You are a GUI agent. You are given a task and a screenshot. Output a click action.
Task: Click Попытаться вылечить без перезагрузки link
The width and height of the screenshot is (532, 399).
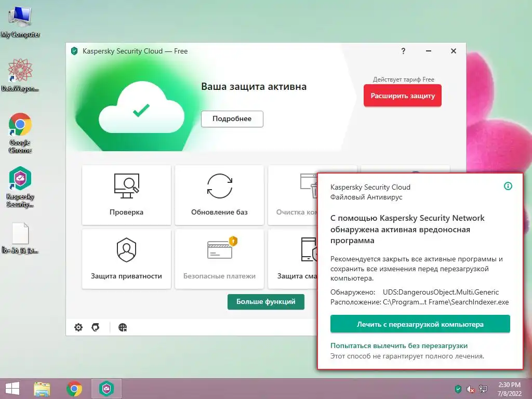click(399, 345)
